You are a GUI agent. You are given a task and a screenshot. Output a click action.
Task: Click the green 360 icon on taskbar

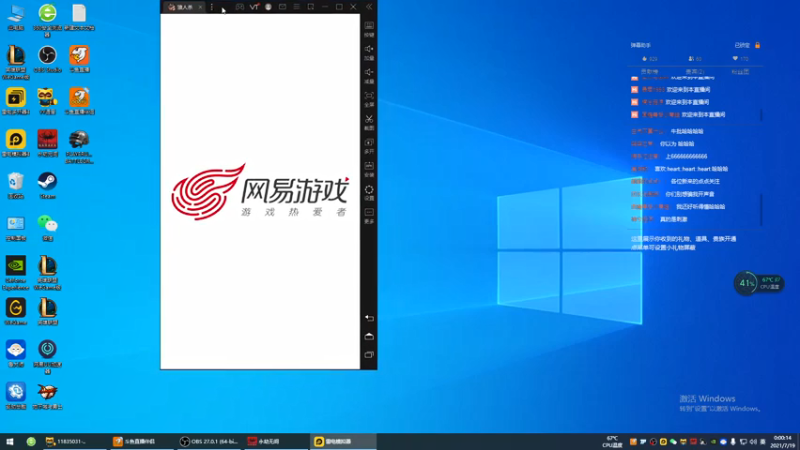(31, 441)
